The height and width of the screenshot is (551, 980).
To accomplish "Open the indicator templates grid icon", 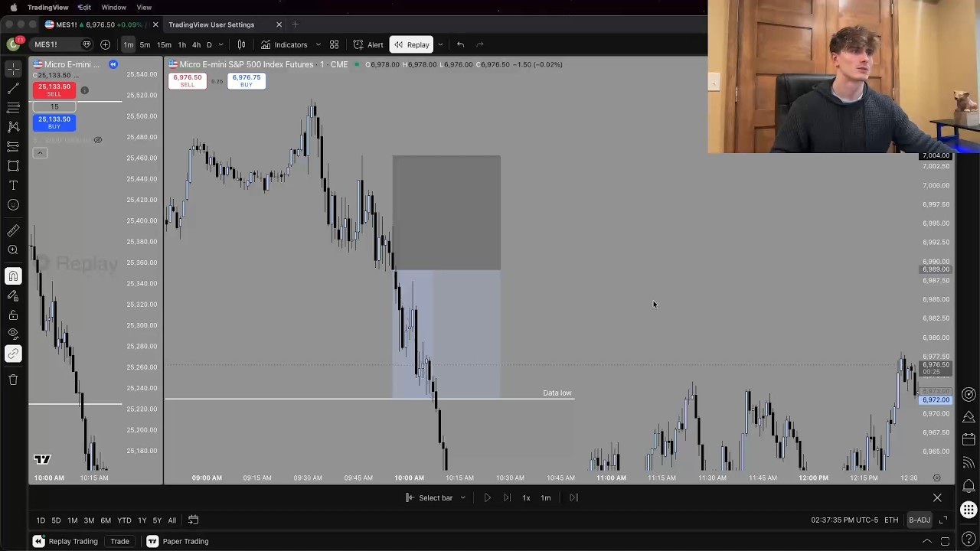I will 334,44.
